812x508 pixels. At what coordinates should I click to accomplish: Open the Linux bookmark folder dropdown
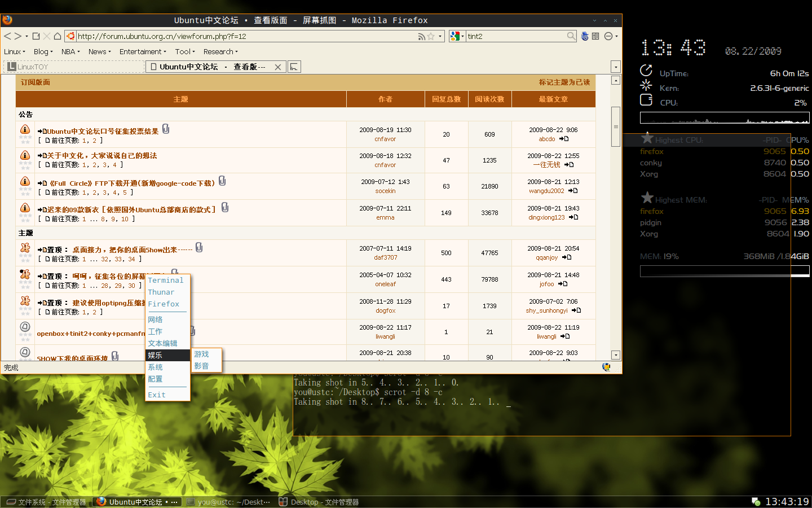[15, 51]
